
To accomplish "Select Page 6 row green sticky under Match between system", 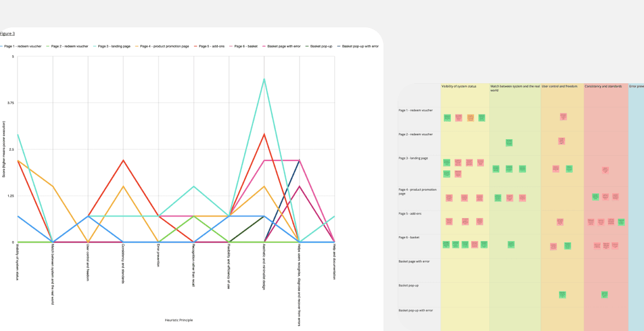I will click(x=511, y=244).
